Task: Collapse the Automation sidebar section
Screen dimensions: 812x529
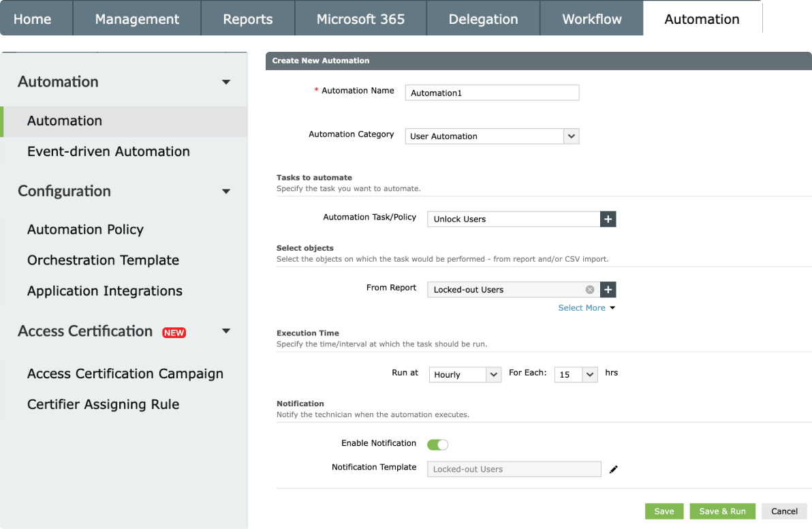Action: [226, 82]
